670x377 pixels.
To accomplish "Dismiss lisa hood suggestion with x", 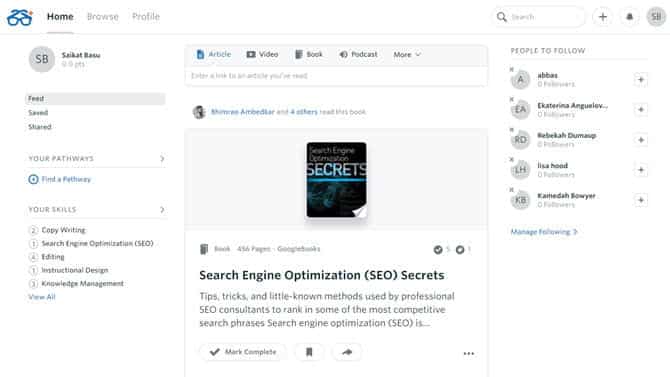I will tap(511, 159).
